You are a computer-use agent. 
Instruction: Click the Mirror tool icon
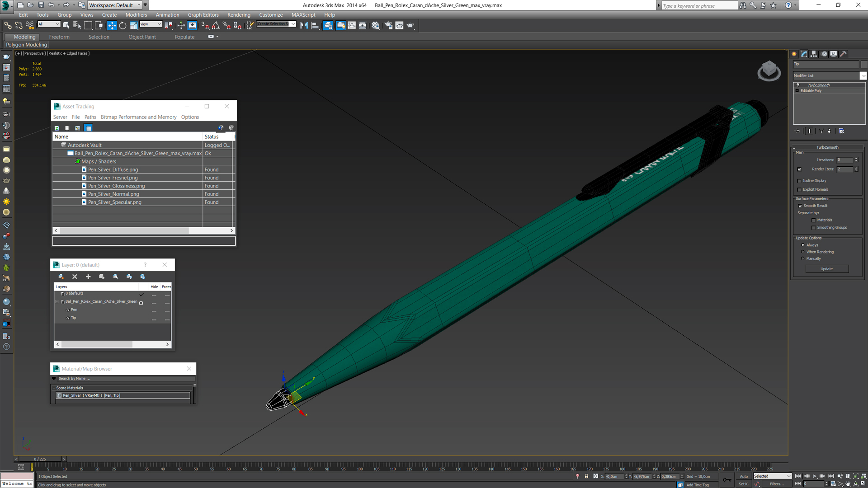304,25
